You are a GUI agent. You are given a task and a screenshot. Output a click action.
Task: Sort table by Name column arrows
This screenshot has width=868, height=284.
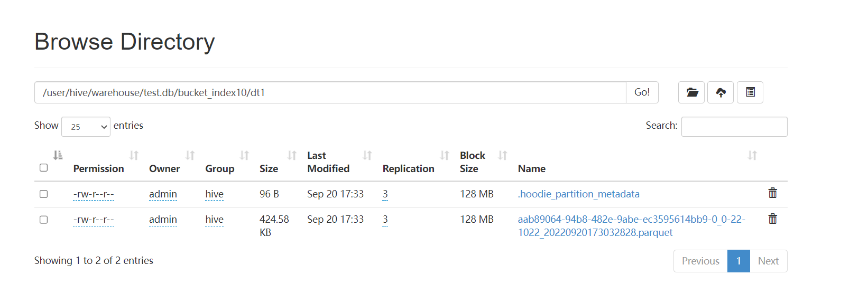click(752, 155)
